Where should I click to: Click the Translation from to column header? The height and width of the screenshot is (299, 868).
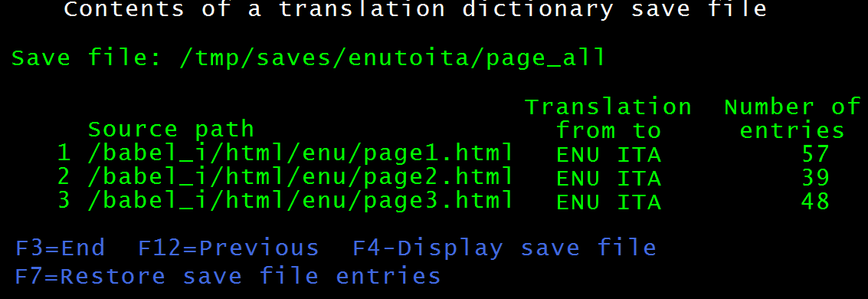click(x=608, y=119)
